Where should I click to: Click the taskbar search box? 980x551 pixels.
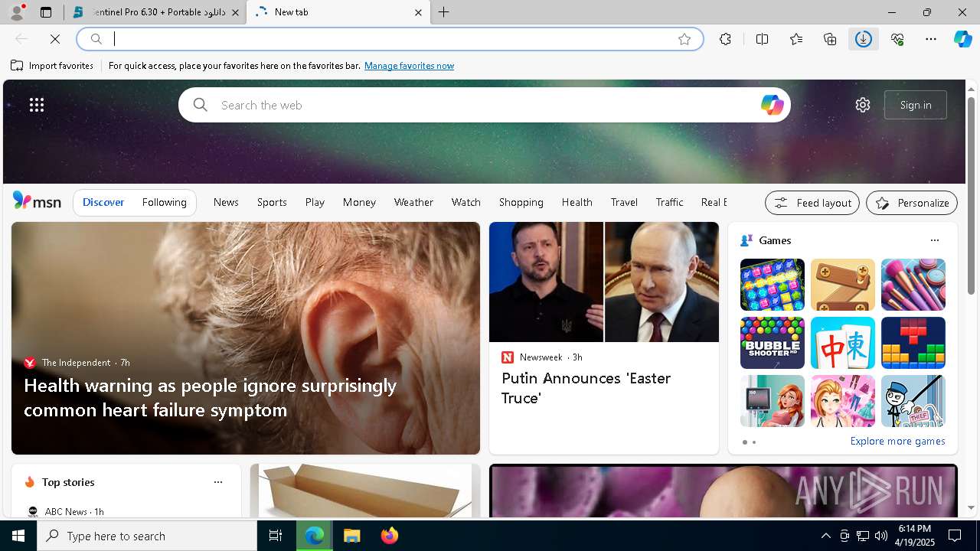point(147,536)
